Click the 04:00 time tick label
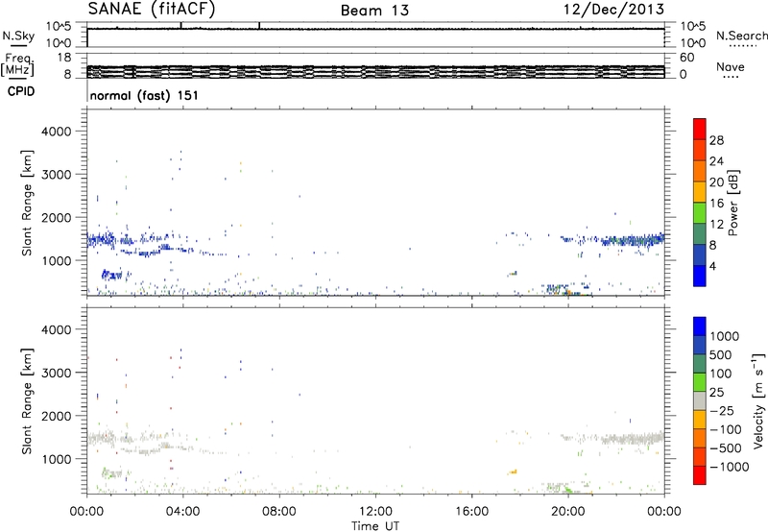Viewport: 768px width, 532px height. coord(183,512)
